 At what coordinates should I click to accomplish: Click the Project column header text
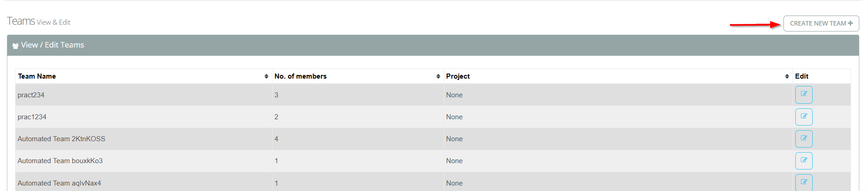pyautogui.click(x=458, y=76)
